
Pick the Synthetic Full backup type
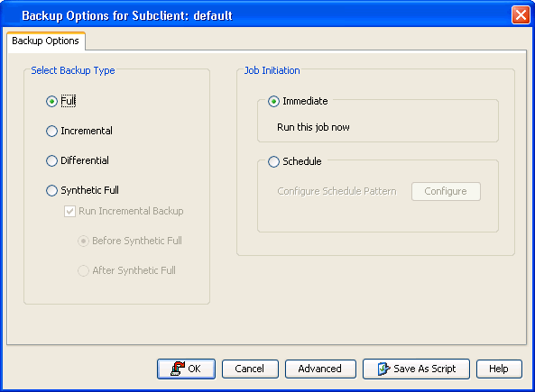coord(51,190)
